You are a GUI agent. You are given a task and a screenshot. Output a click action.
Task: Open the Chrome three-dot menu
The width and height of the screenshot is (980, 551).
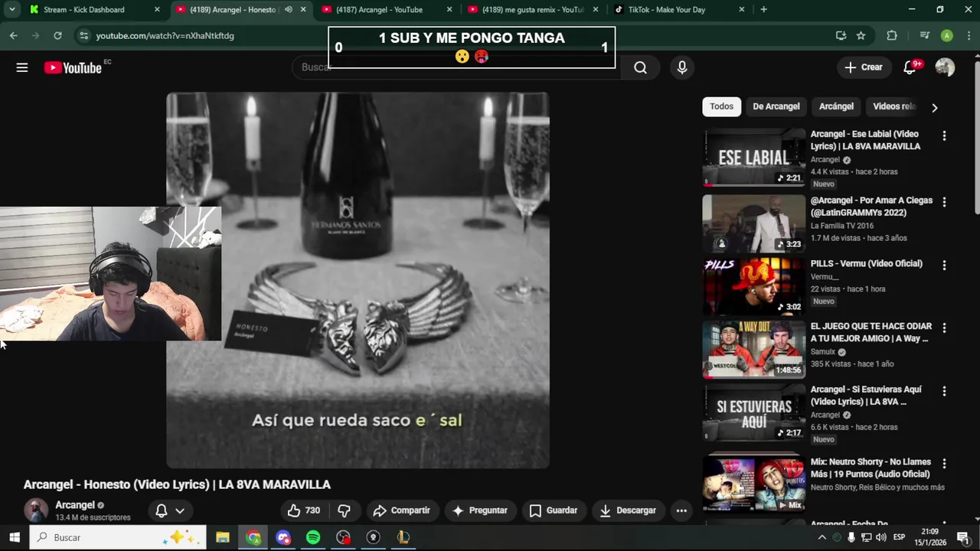[x=968, y=35]
